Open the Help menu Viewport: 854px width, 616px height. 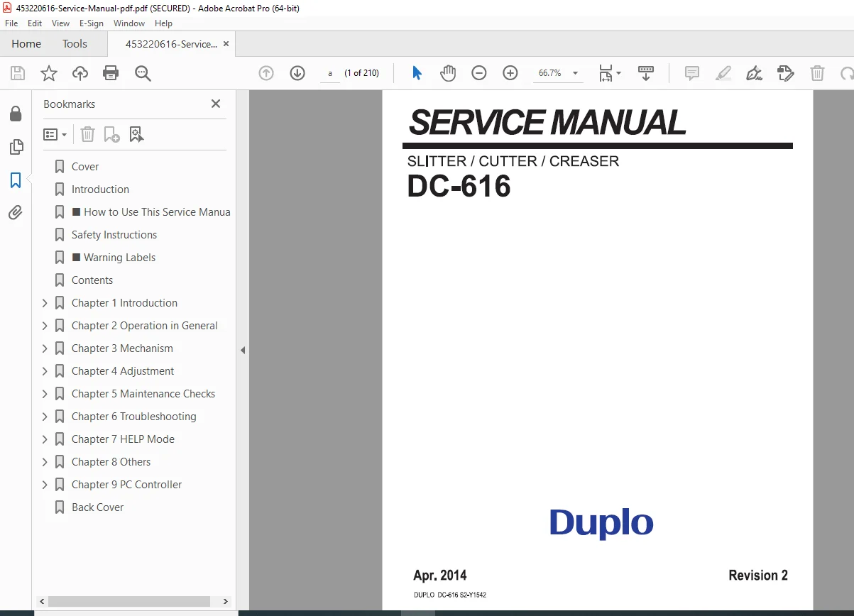pos(163,23)
